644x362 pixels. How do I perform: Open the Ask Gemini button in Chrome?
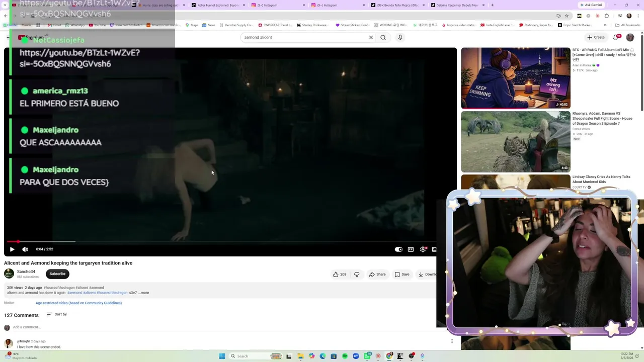[592, 5]
